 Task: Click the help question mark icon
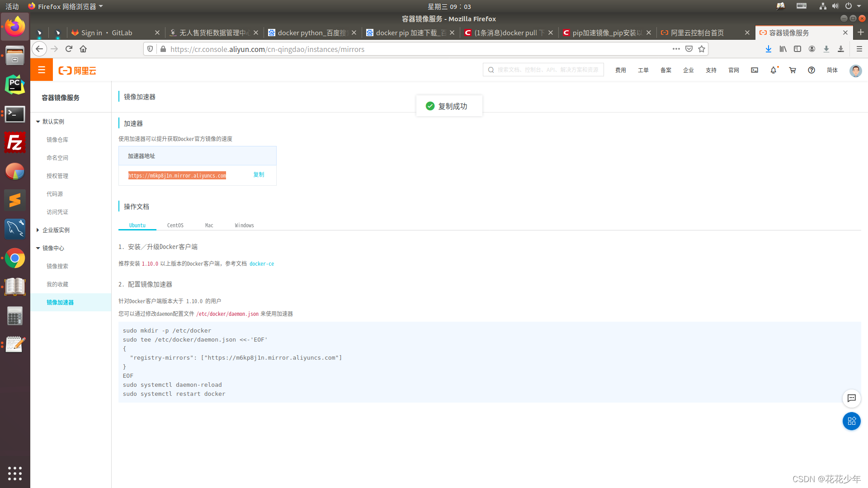point(811,70)
